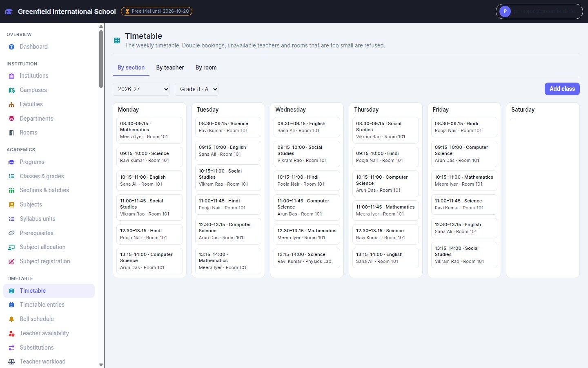The image size is (588, 368).
Task: Click the Free trial until 2026-10-20 badge
Action: coord(156,11)
